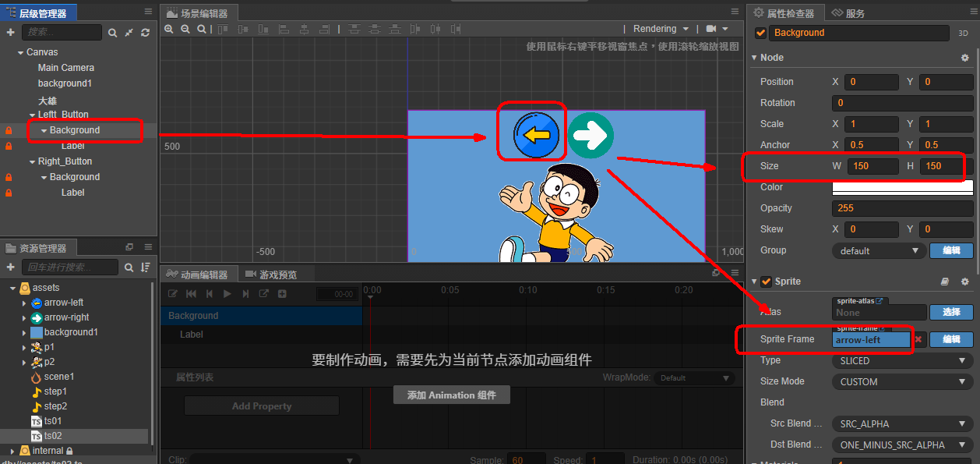Step to previous animation frame

210,294
